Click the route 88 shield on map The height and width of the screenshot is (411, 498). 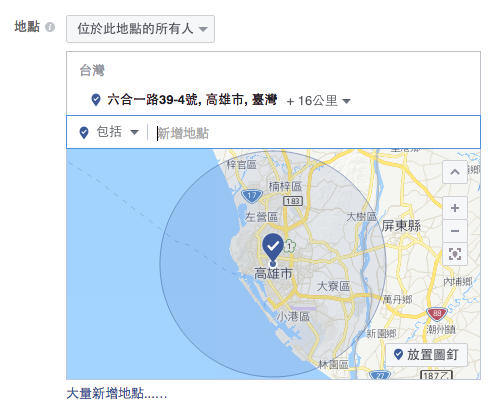pyautogui.click(x=437, y=313)
